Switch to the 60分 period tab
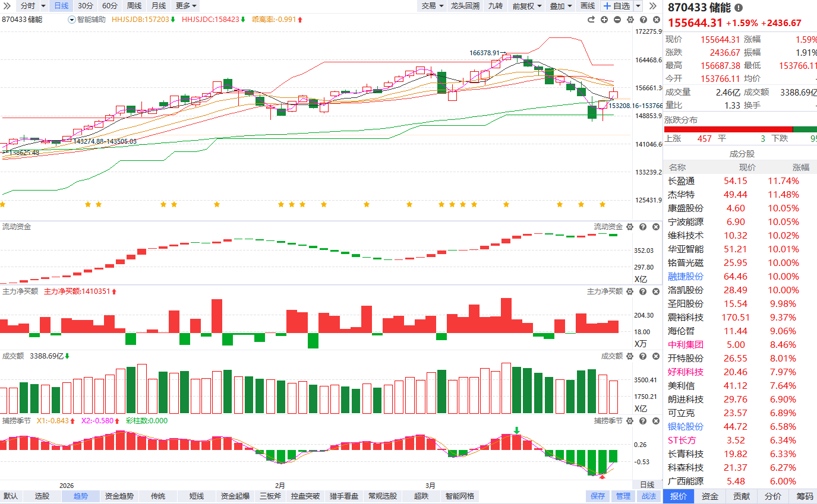The height and width of the screenshot is (504, 817). pos(109,6)
